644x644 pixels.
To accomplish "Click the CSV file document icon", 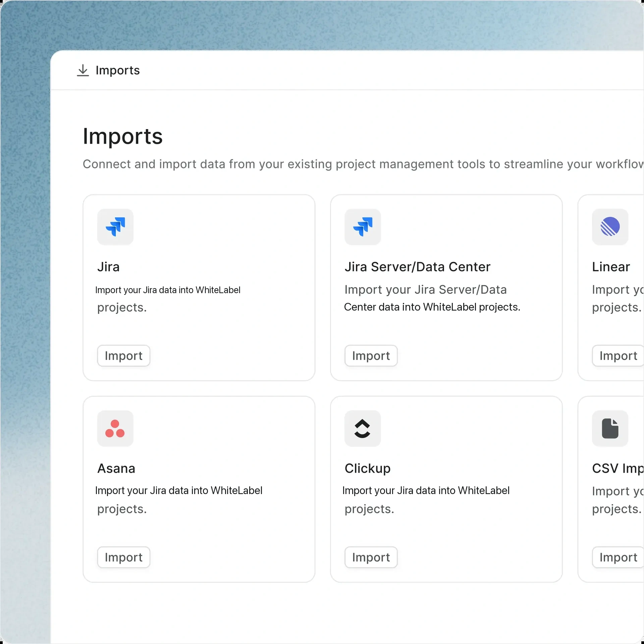I will coord(610,428).
